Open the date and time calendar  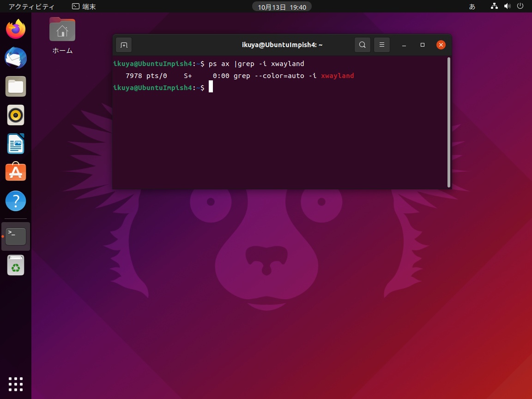click(x=282, y=7)
